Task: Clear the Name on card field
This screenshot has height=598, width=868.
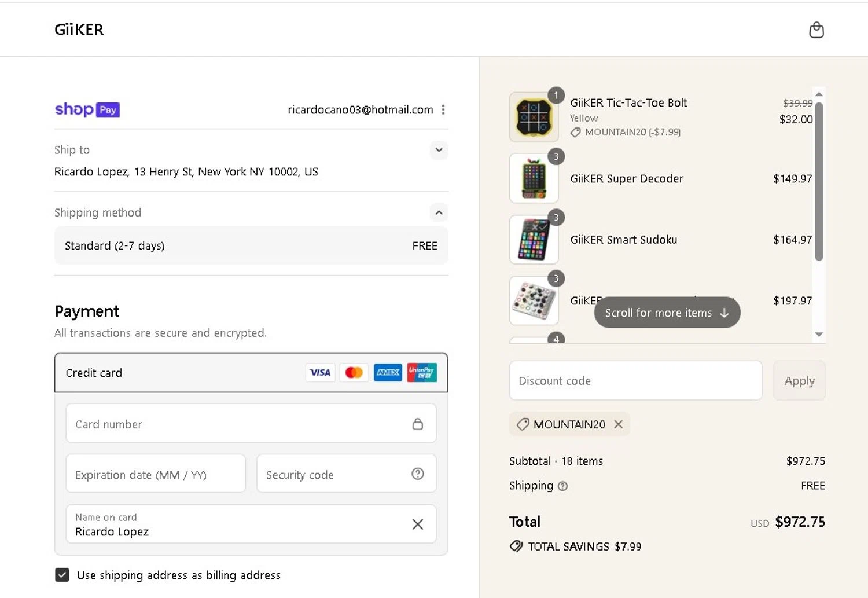Action: pyautogui.click(x=418, y=524)
